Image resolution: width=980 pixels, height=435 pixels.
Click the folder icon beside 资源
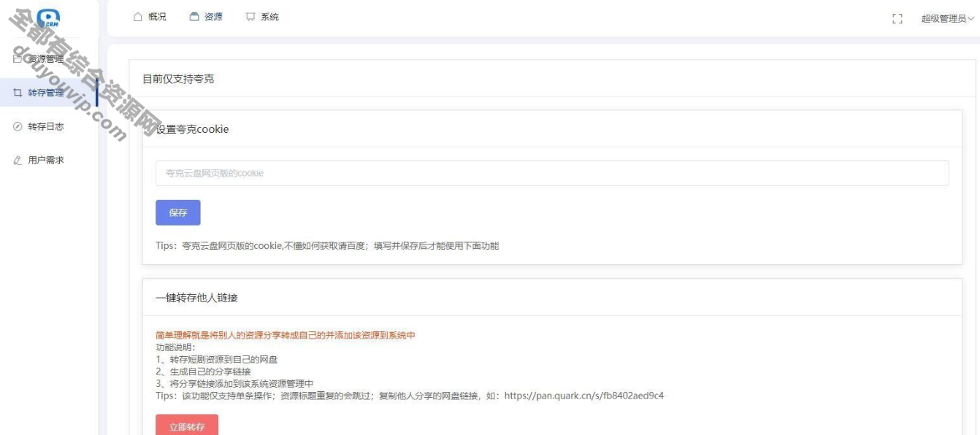click(x=194, y=17)
